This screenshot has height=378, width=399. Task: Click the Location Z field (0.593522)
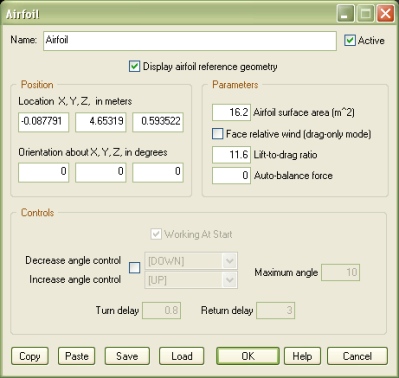158,122
